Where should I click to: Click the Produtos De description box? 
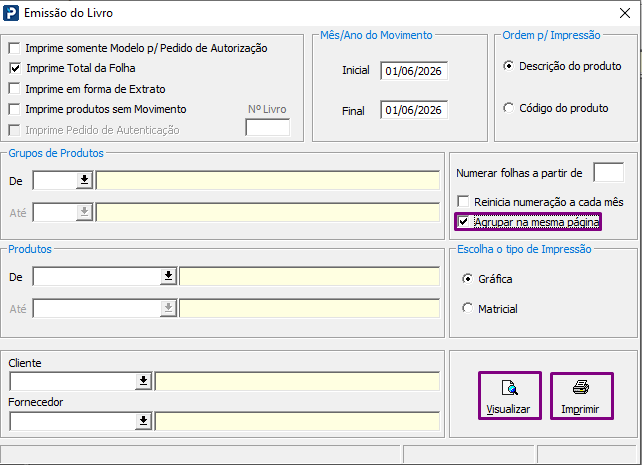pyautogui.click(x=310, y=276)
